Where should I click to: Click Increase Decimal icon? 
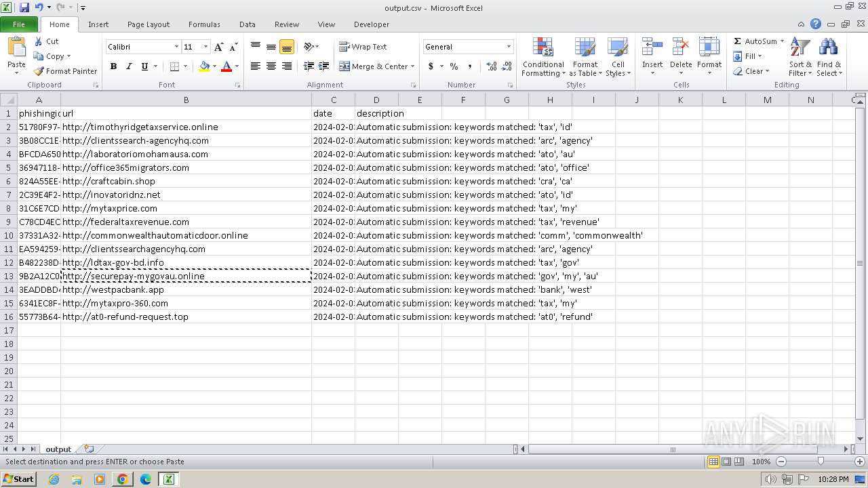point(492,66)
